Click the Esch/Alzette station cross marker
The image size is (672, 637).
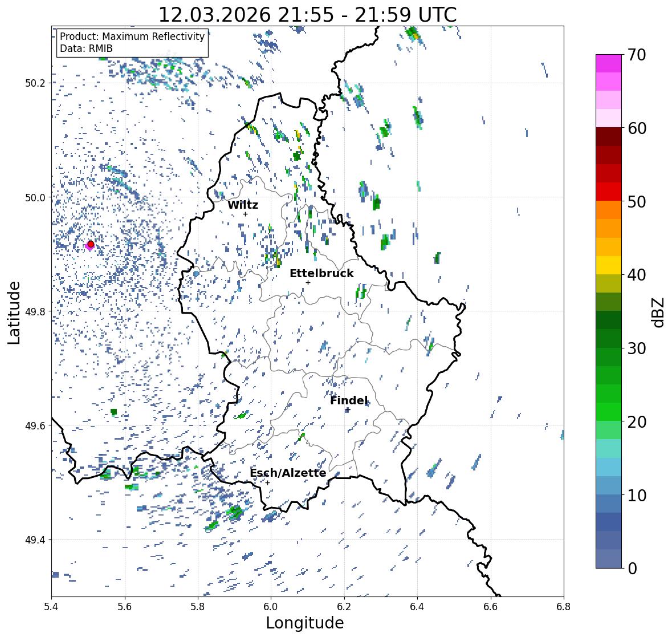267,482
